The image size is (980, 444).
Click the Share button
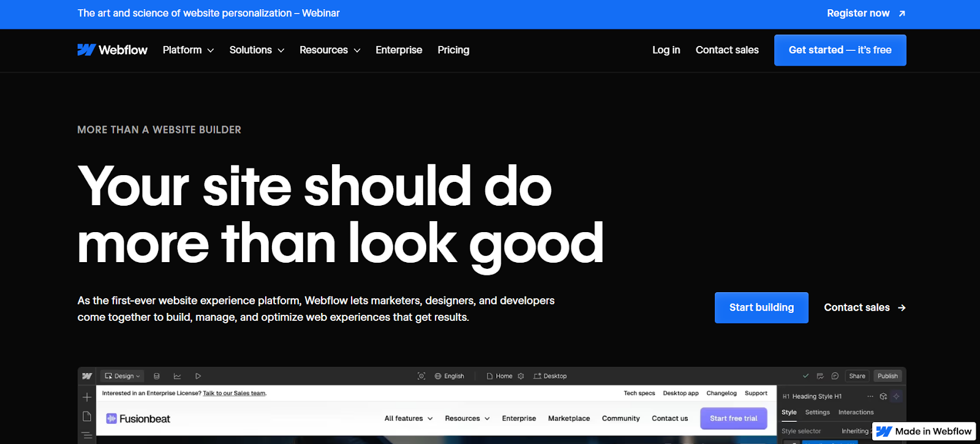click(857, 376)
